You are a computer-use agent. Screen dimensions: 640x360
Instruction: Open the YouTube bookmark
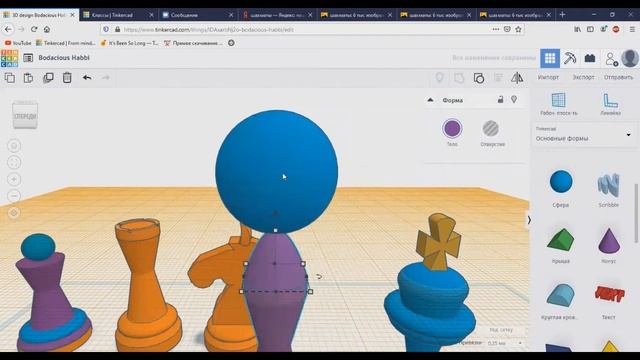(18, 43)
